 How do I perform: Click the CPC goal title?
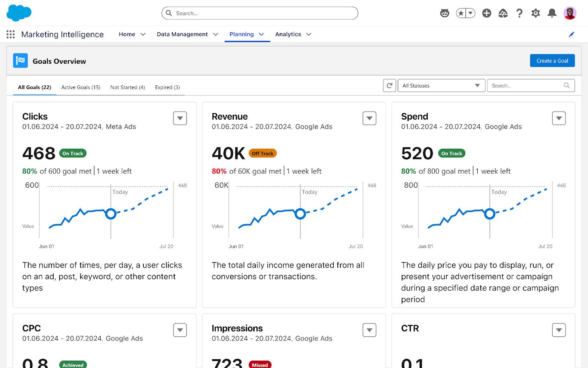(32, 328)
